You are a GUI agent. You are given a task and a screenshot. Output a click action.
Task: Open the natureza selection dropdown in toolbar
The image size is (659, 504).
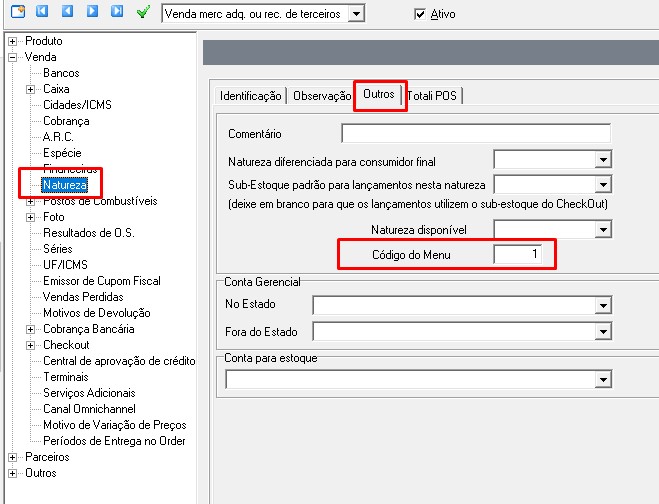pyautogui.click(x=357, y=15)
